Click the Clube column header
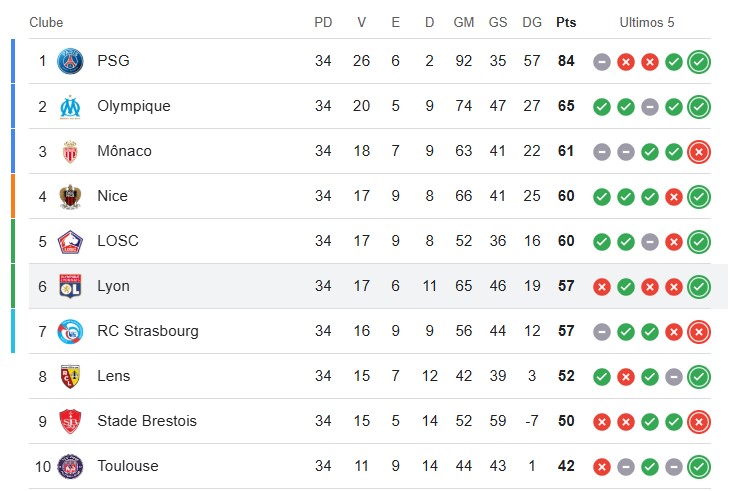 coord(46,23)
